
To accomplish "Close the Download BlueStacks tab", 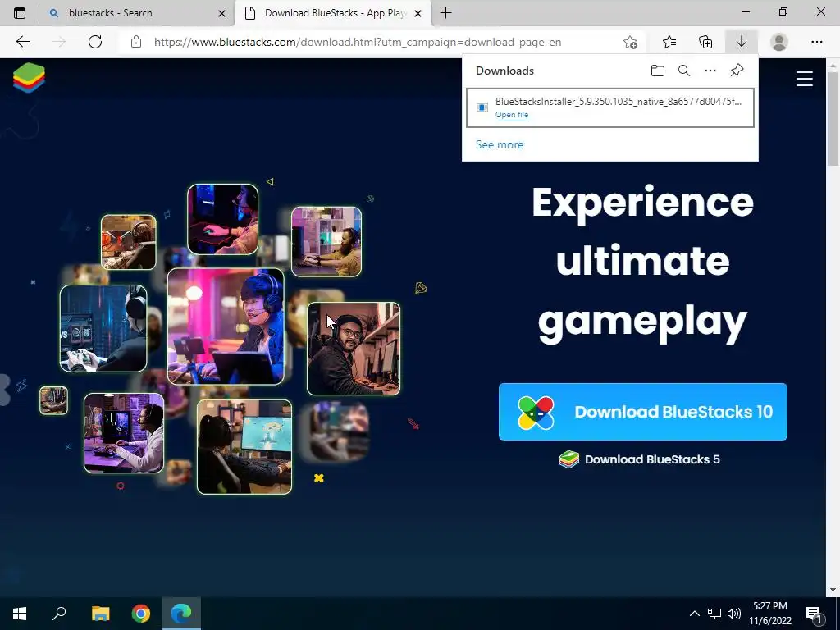I will (x=418, y=13).
